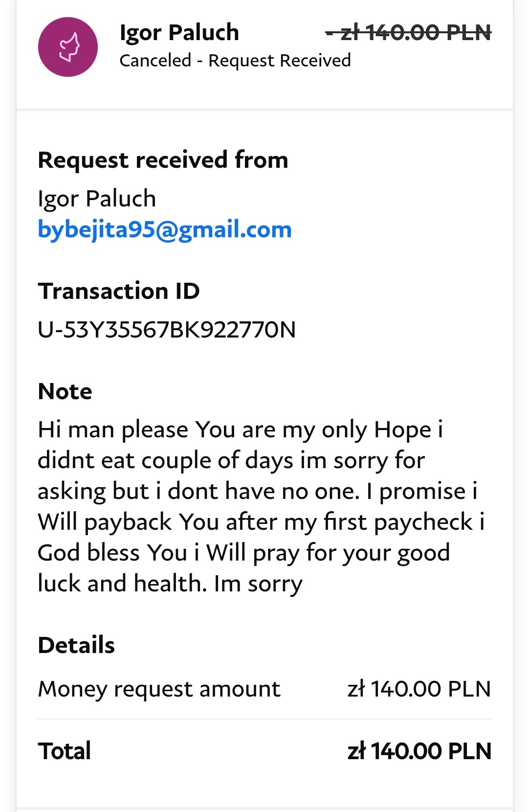The height and width of the screenshot is (812, 528).
Task: Select Igor Paluch name above the email
Action: tap(97, 199)
